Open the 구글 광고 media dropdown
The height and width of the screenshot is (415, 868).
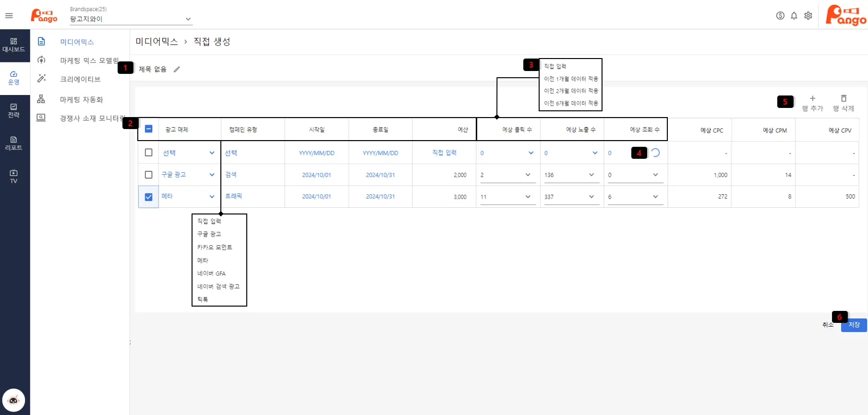point(212,175)
